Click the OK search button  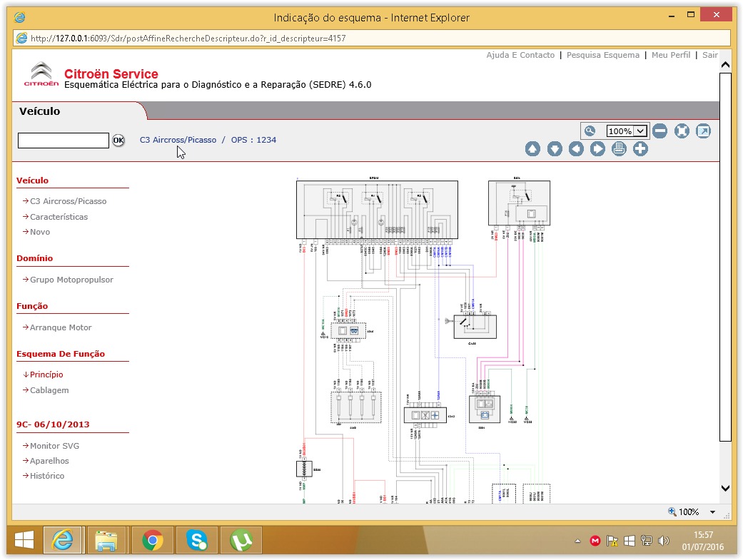118,141
